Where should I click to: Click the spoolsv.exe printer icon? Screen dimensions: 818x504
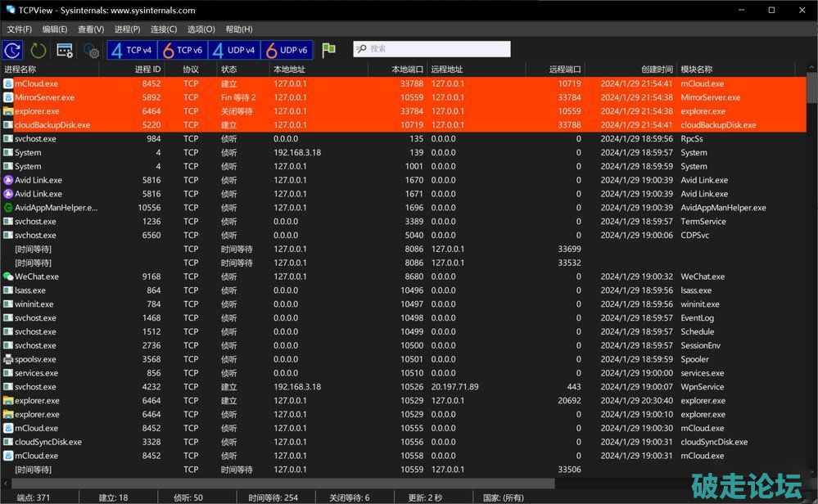coord(8,359)
